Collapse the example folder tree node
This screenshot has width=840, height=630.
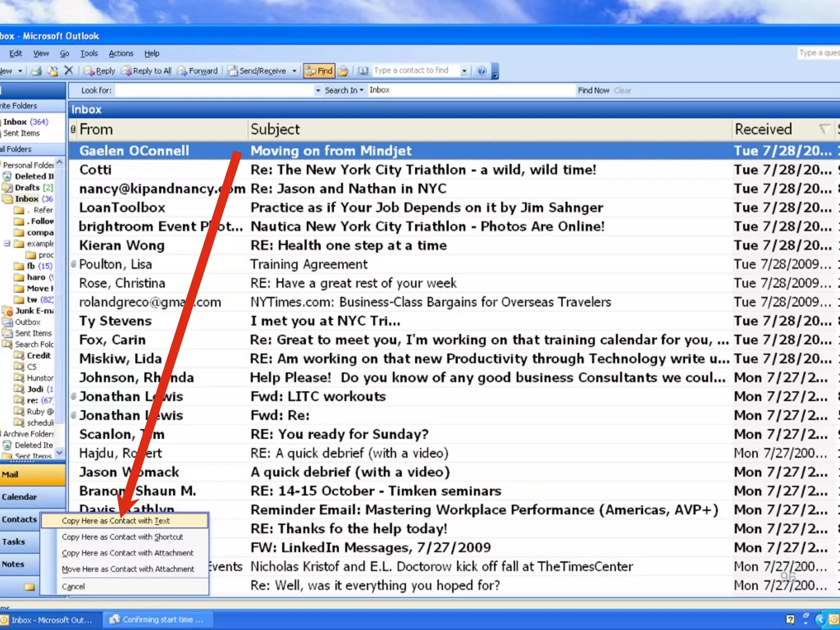click(7, 244)
